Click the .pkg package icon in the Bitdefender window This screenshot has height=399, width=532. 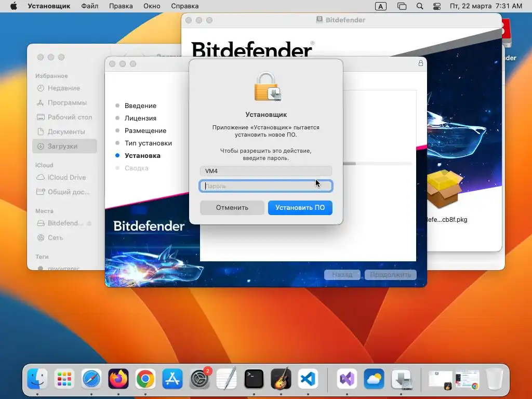click(x=445, y=188)
